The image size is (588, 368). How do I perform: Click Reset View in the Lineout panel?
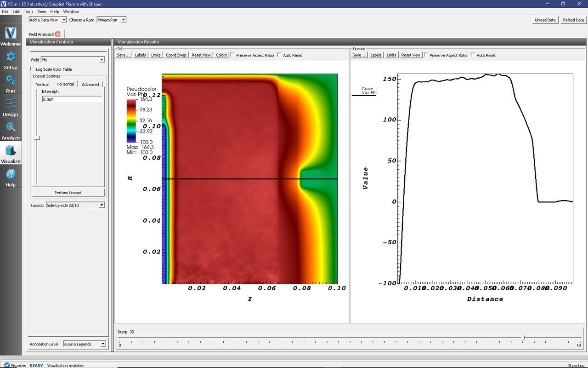(411, 55)
